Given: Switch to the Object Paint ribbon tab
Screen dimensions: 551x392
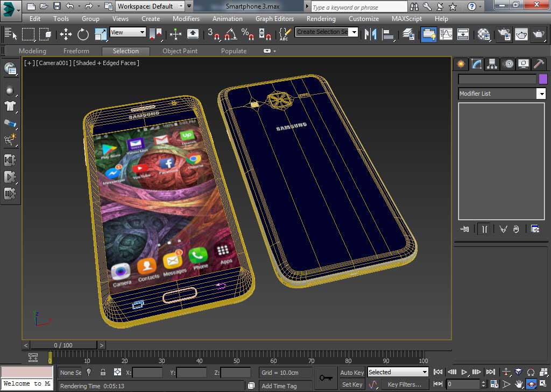Looking at the screenshot, I should [180, 51].
